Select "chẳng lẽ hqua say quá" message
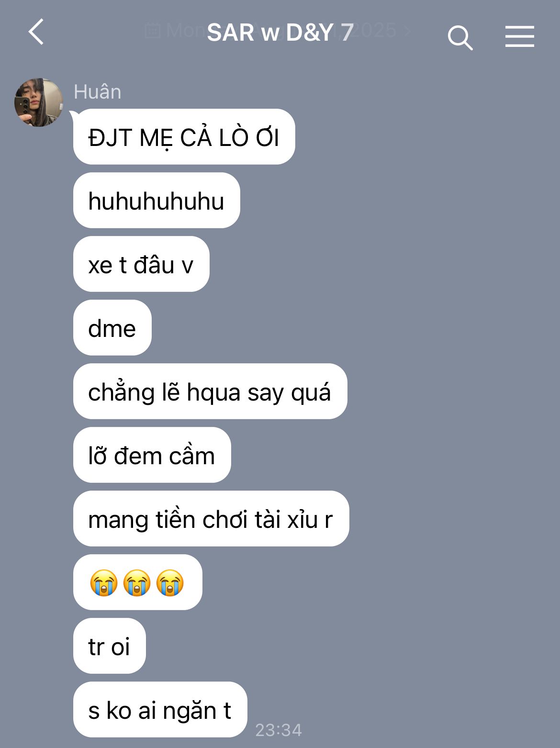 (210, 391)
